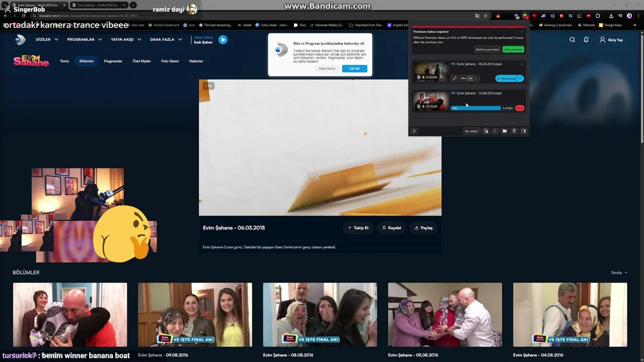Open format stepper arrows beside MP4 option
This screenshot has height=362, width=644.
476,78
